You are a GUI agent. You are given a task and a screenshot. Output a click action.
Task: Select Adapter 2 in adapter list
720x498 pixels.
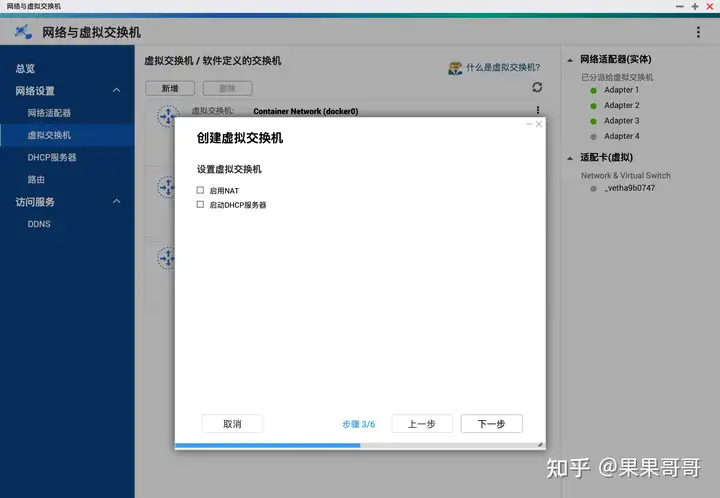point(622,105)
